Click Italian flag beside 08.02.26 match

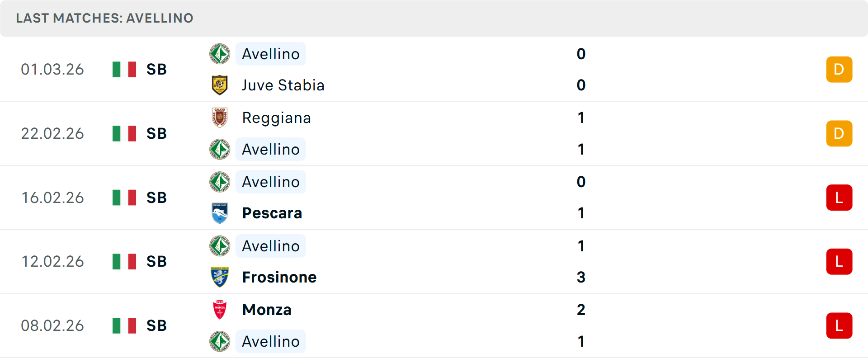point(124,325)
